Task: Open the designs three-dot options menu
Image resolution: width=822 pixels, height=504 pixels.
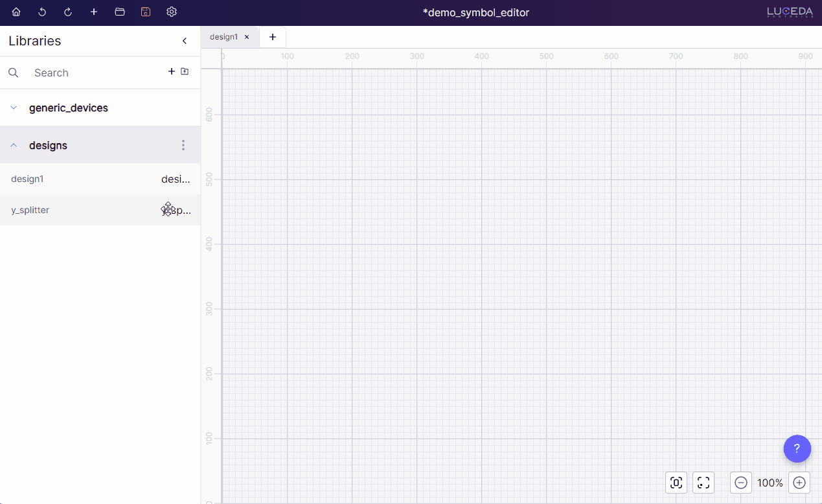Action: (183, 146)
